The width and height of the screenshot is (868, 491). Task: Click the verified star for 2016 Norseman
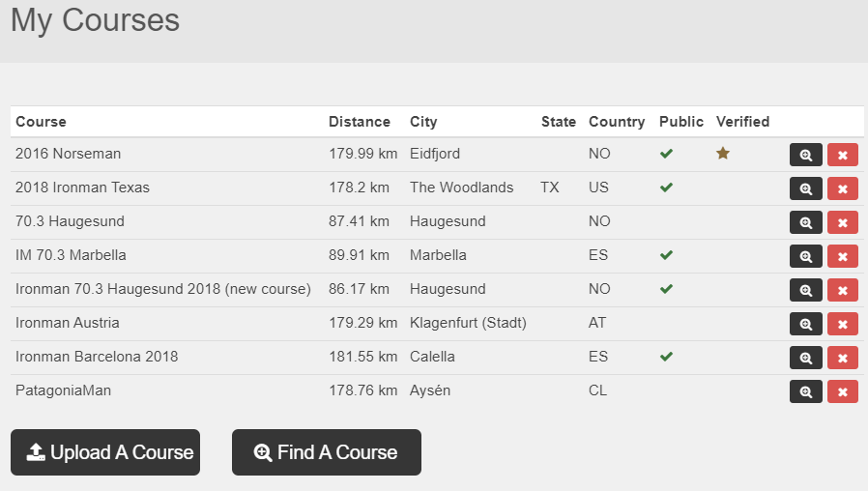722,154
